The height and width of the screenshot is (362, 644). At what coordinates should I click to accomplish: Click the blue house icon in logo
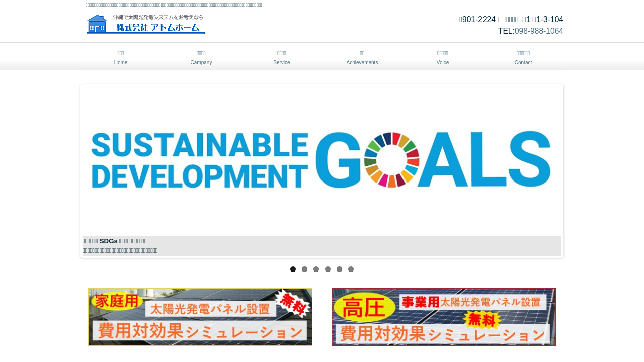[x=97, y=24]
